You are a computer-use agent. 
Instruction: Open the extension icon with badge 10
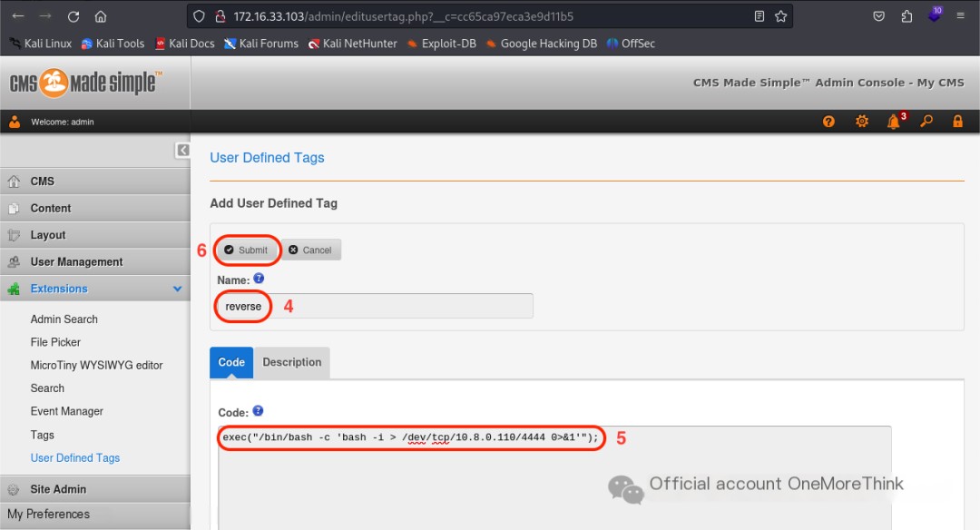pyautogui.click(x=935, y=15)
